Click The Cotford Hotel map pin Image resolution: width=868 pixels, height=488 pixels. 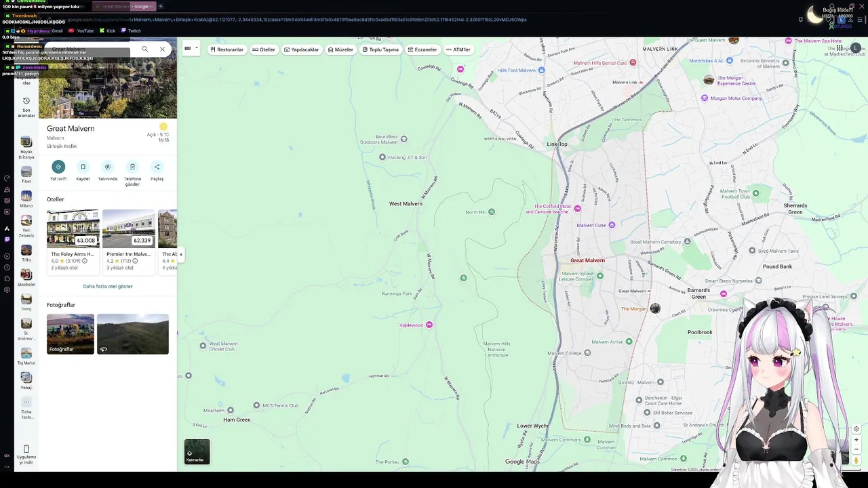pos(578,209)
